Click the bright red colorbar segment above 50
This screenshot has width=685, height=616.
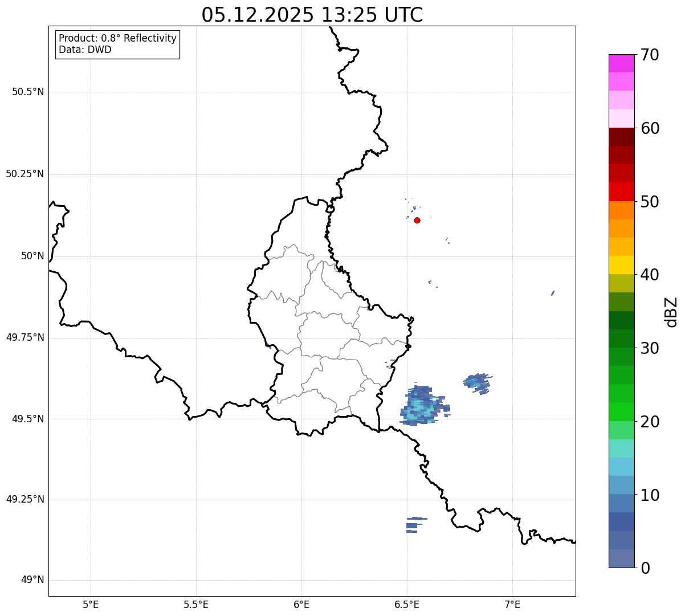[621, 191]
